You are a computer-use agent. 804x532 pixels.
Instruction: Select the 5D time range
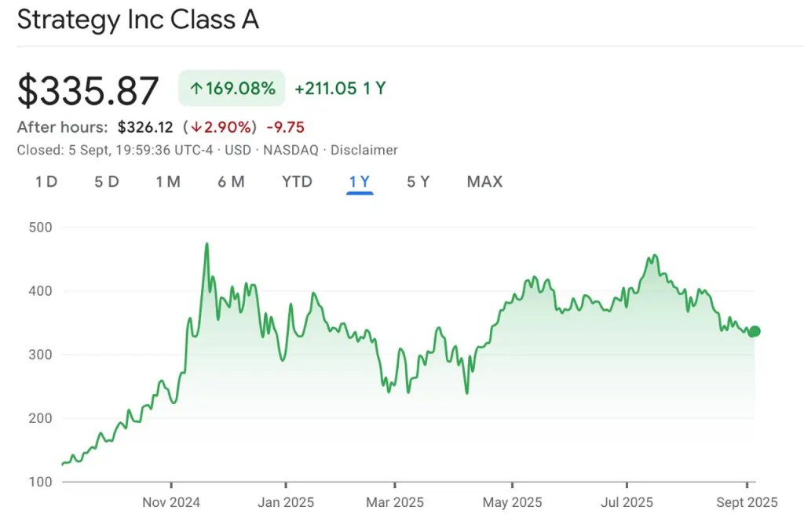tap(107, 181)
